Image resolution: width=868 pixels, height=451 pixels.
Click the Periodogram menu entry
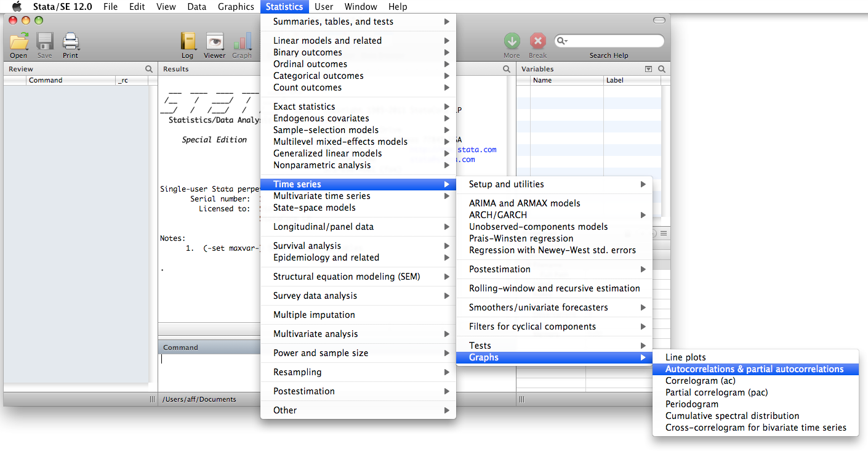[x=692, y=404]
